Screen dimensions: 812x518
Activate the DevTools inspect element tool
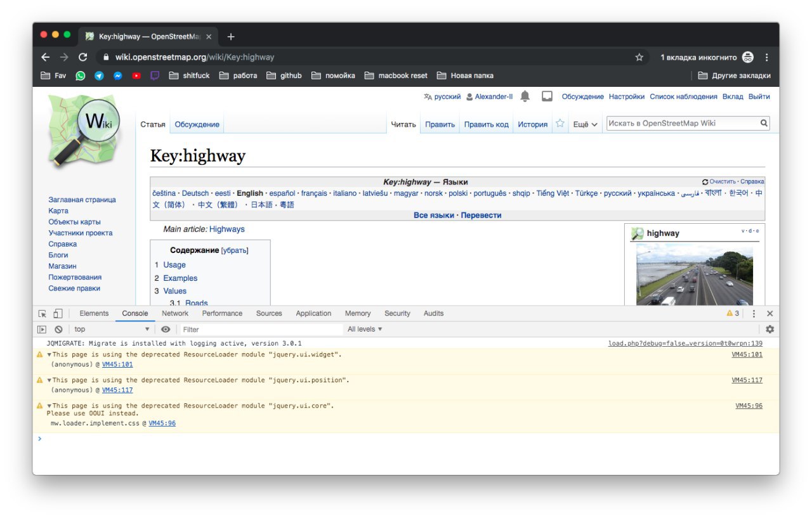[x=43, y=313]
